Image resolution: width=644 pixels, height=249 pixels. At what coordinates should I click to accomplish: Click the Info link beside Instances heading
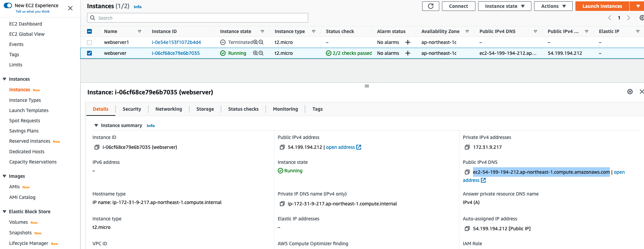tap(138, 7)
